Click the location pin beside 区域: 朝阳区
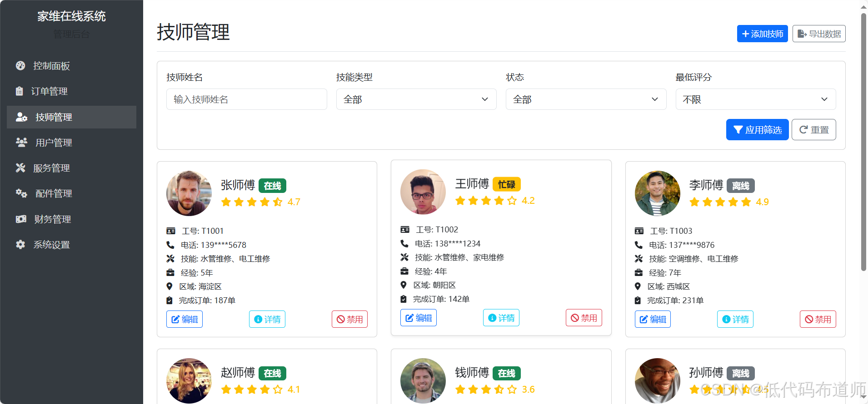Screen dimensions: 868x404 (404, 285)
